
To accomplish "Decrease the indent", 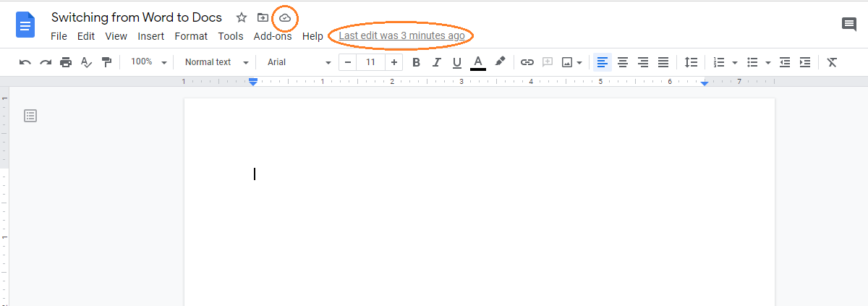I will (785, 62).
